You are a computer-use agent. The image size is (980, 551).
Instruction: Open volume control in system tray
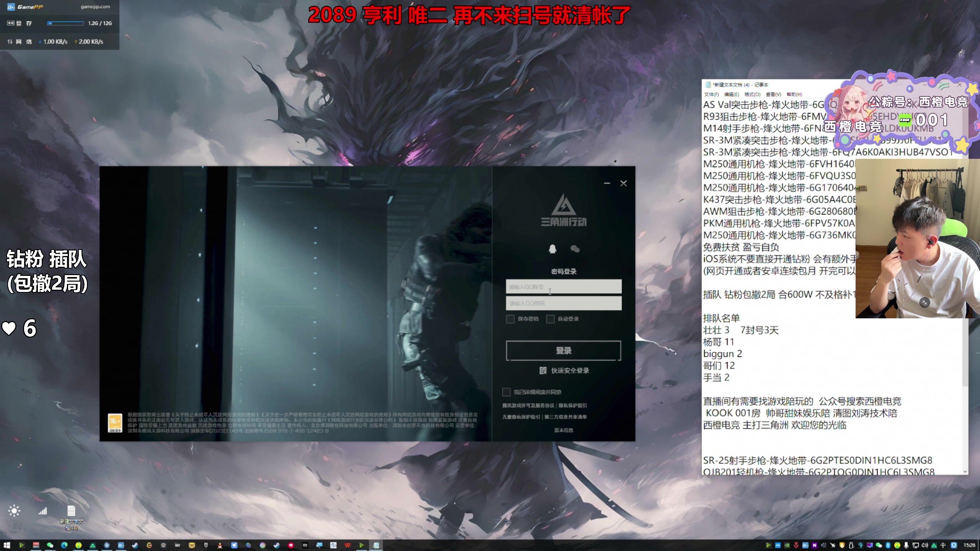coord(924,545)
